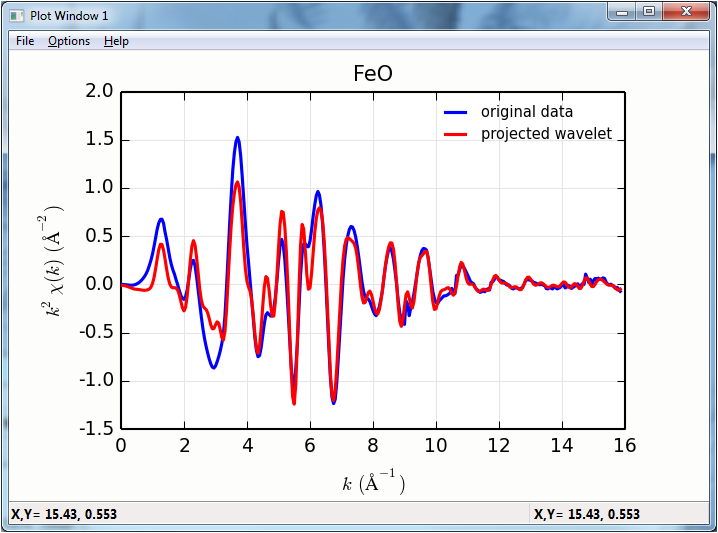This screenshot has height=533, width=718.
Task: Click the 'Plot Window 1' title text
Action: click(x=68, y=13)
